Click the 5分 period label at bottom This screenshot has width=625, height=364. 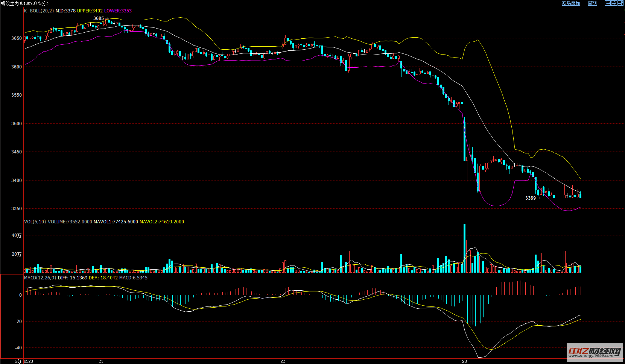click(x=18, y=361)
